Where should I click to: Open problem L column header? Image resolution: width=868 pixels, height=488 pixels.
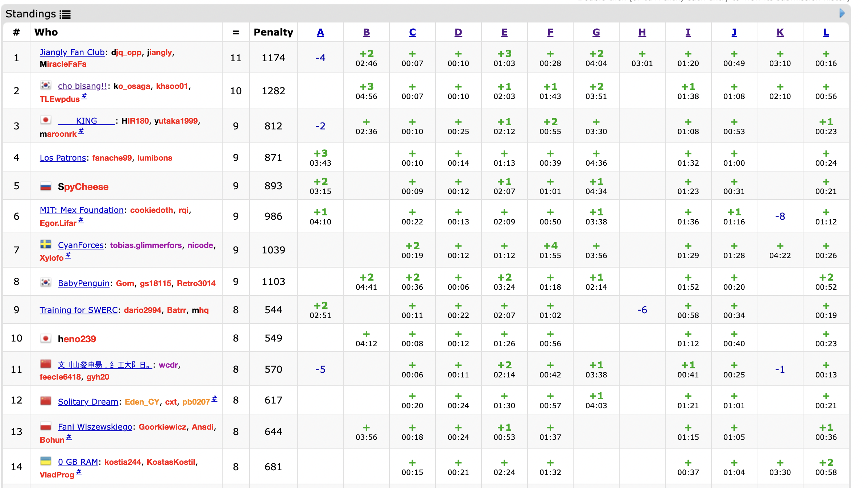click(826, 32)
